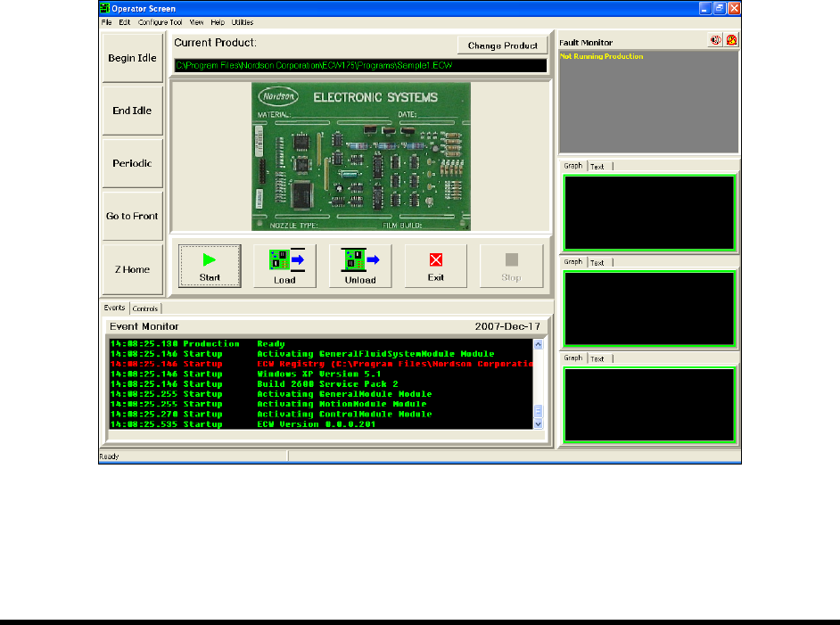Click the Begin Idle button
The width and height of the screenshot is (840, 625).
[x=133, y=58]
